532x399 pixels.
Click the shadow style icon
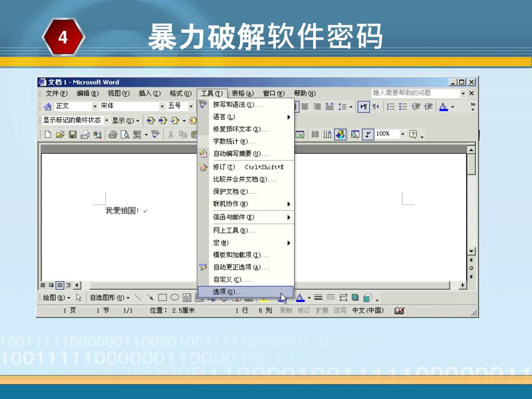pos(355,298)
